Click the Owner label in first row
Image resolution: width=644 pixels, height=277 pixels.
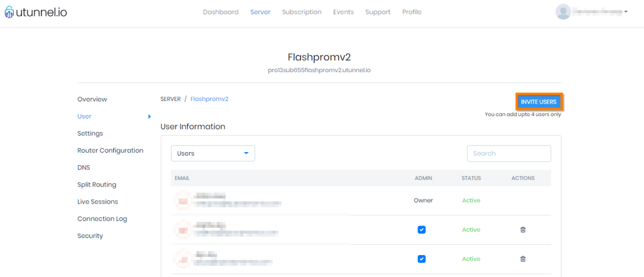(x=423, y=200)
